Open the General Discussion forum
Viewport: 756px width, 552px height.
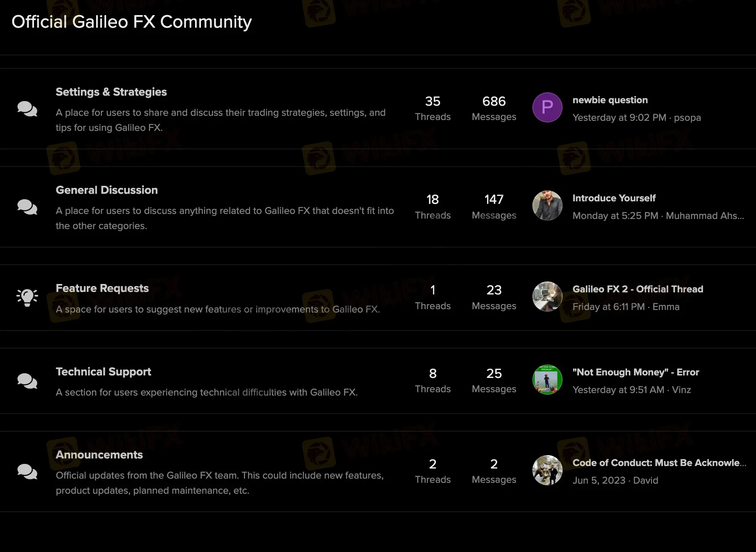[x=107, y=190]
